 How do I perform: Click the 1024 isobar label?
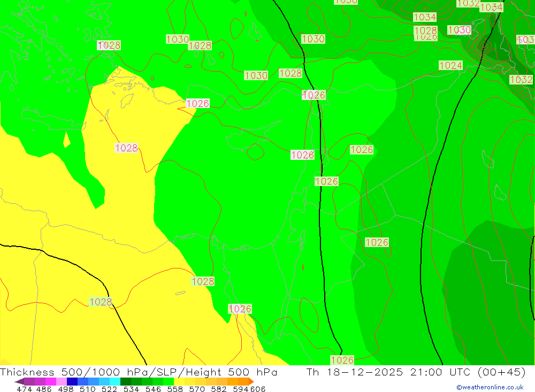tap(450, 65)
